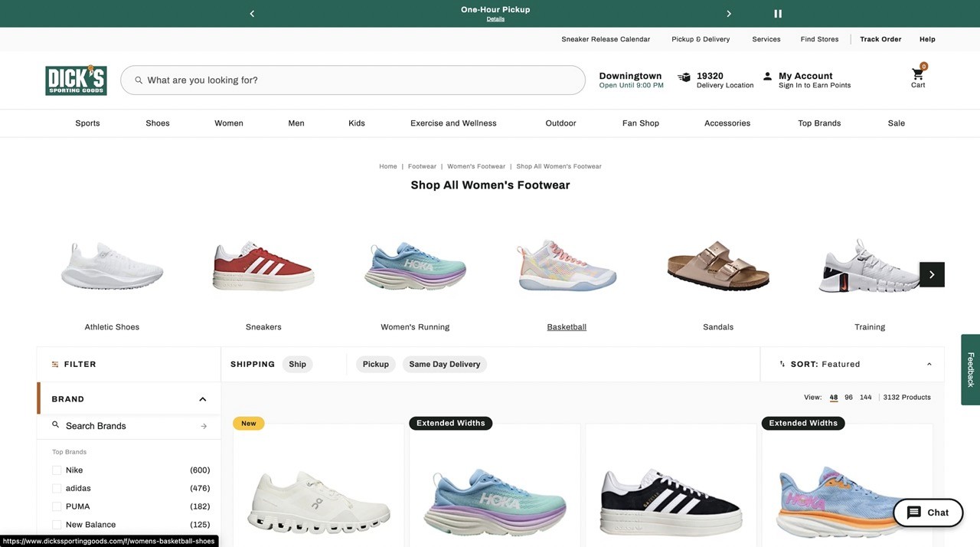Click the delivery box icon next to 19320
980x547 pixels.
[684, 77]
